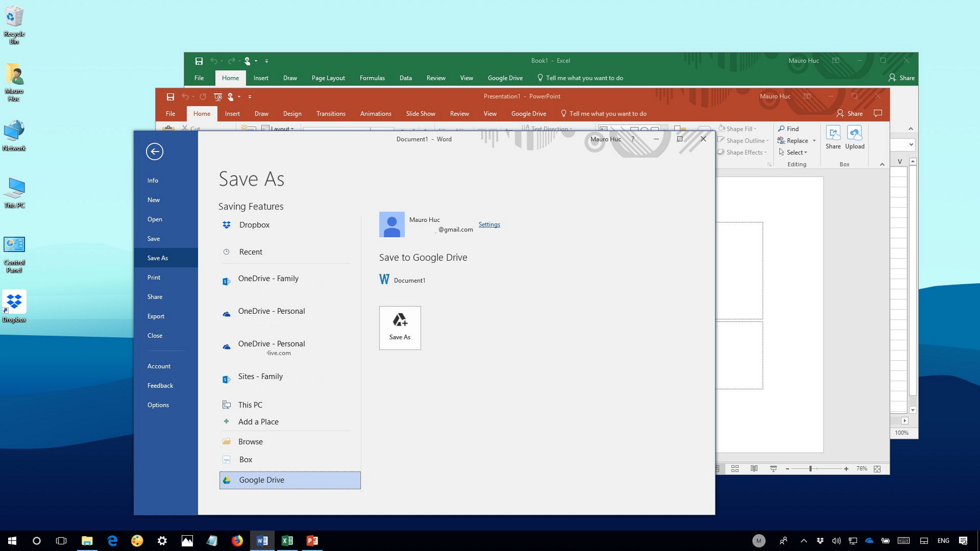Click Box Upload icon in PowerPoint ribbon
The image size is (980, 551).
855,138
